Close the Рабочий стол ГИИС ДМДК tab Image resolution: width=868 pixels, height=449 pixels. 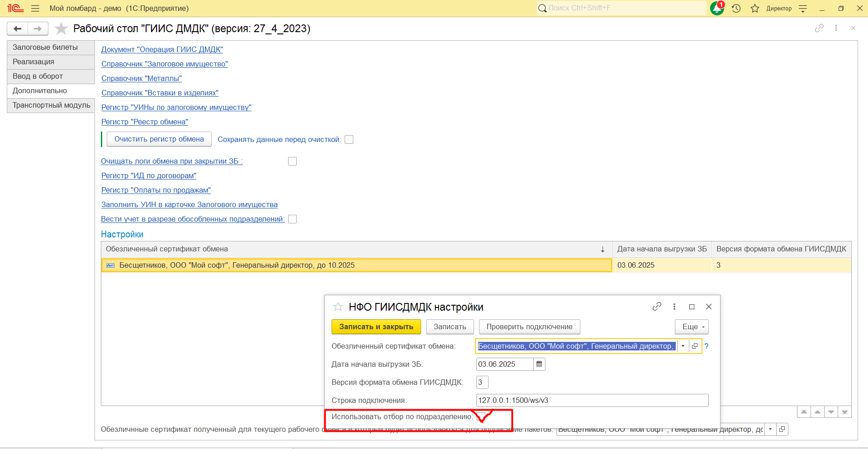853,28
